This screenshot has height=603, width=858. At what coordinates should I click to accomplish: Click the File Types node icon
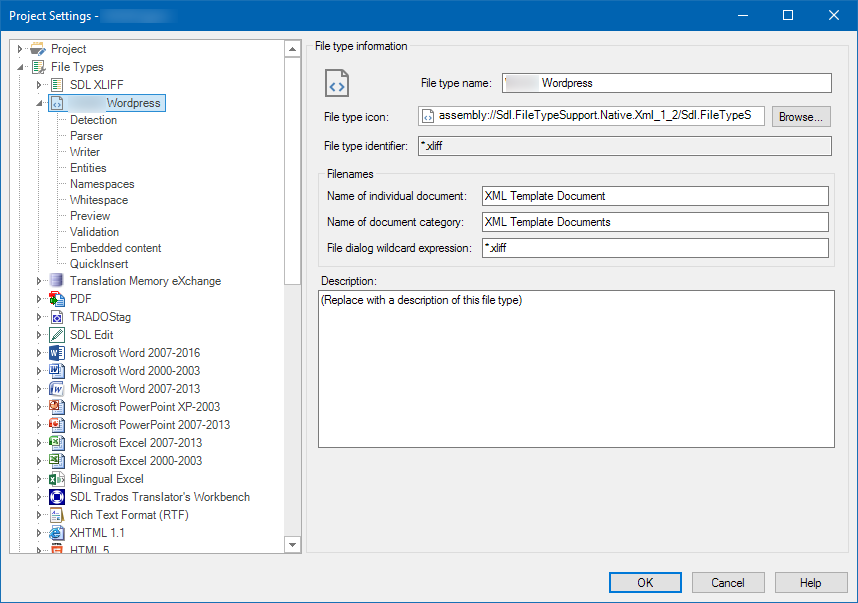click(38, 67)
